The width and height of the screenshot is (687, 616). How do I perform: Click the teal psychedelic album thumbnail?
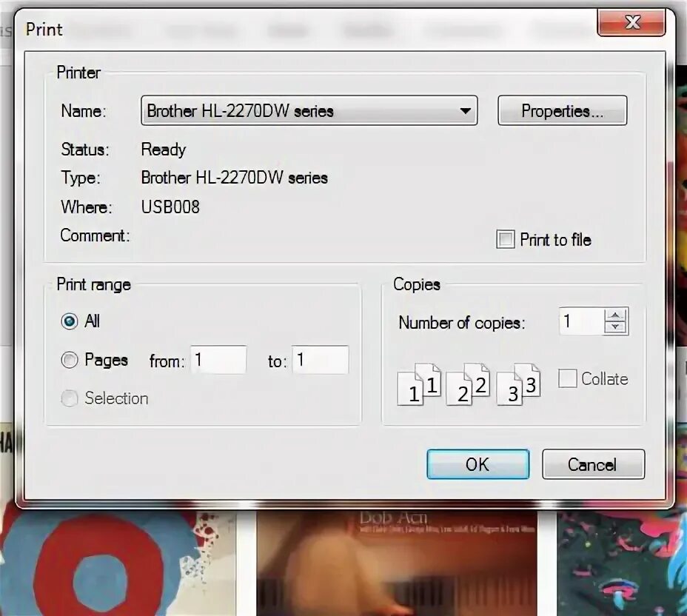[622, 563]
